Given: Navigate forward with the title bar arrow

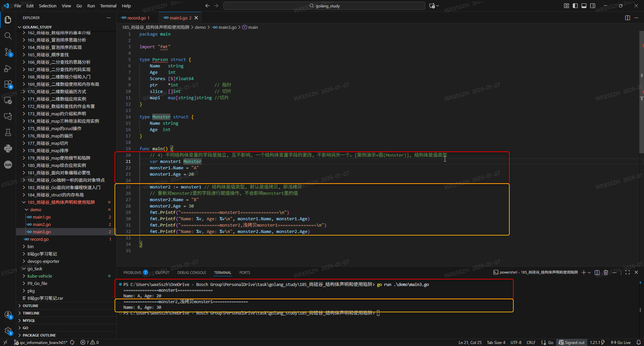Looking at the screenshot, I should pos(216,6).
